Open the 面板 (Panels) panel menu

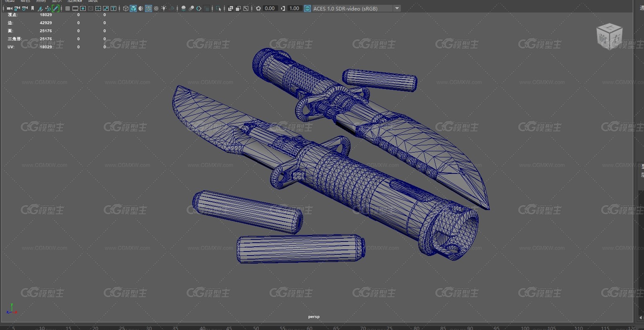point(93,1)
